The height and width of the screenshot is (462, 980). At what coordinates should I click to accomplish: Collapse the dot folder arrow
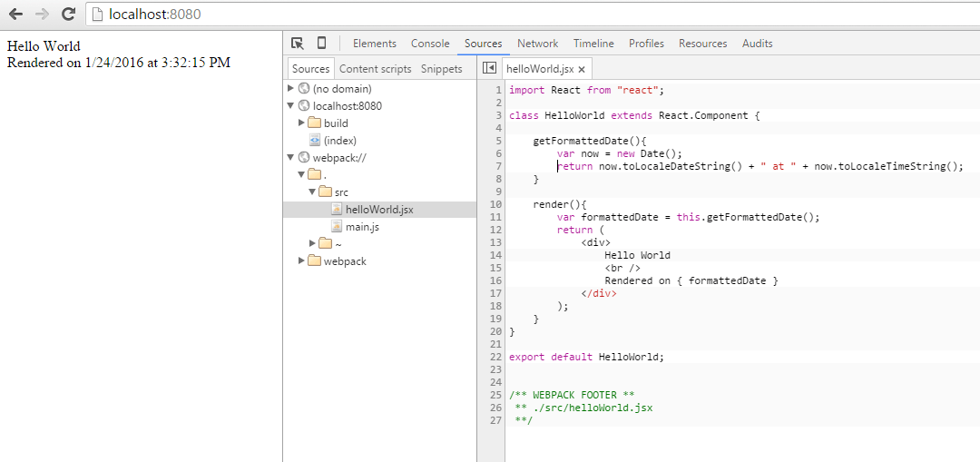(x=302, y=174)
